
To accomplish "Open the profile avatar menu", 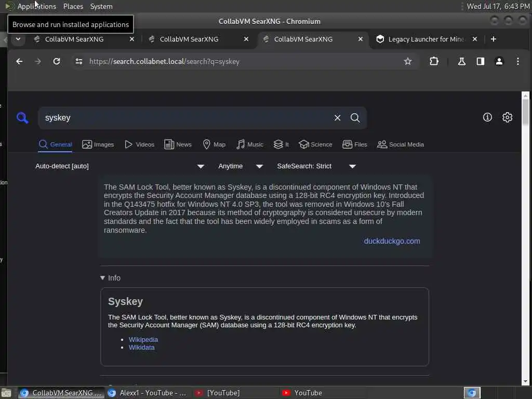I will tap(499, 61).
